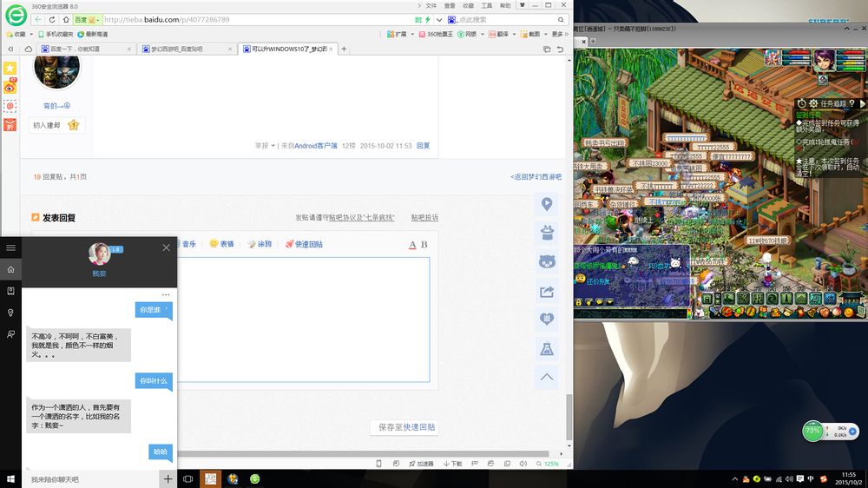
Task: Open the 文件 menu
Action: point(431,5)
